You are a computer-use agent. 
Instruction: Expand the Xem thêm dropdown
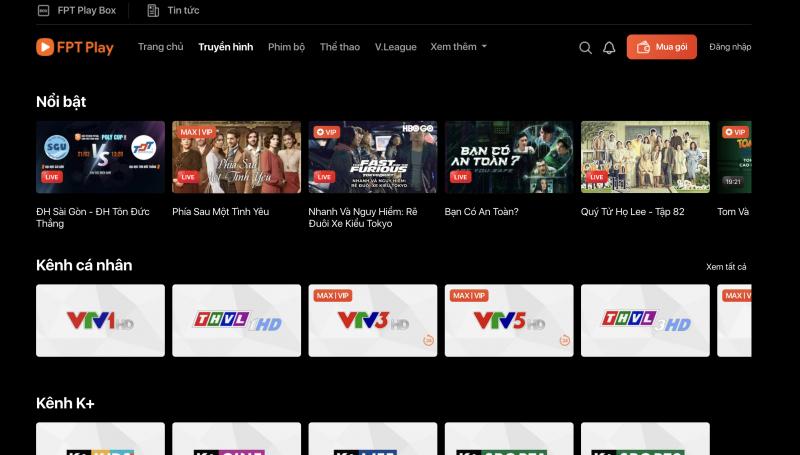[x=458, y=47]
